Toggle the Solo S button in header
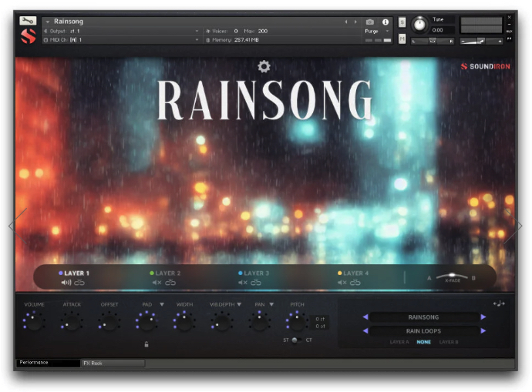532x392 pixels. [x=402, y=22]
